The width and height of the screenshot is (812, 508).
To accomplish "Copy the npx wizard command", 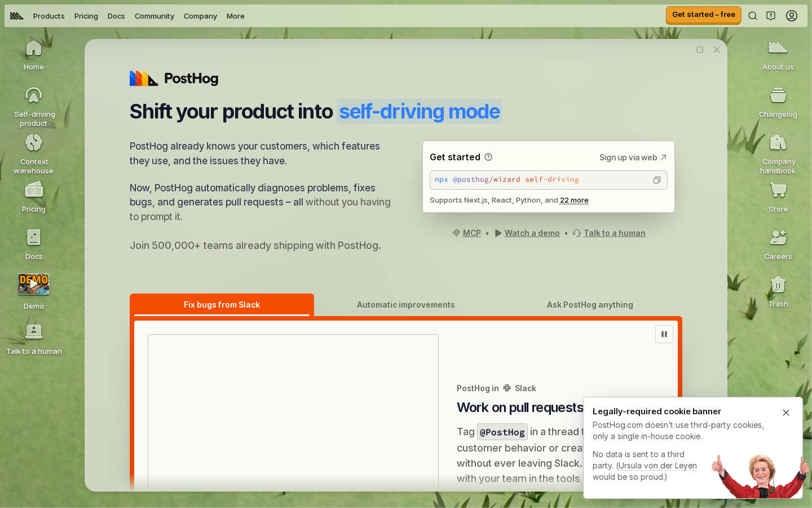I will coord(657,180).
